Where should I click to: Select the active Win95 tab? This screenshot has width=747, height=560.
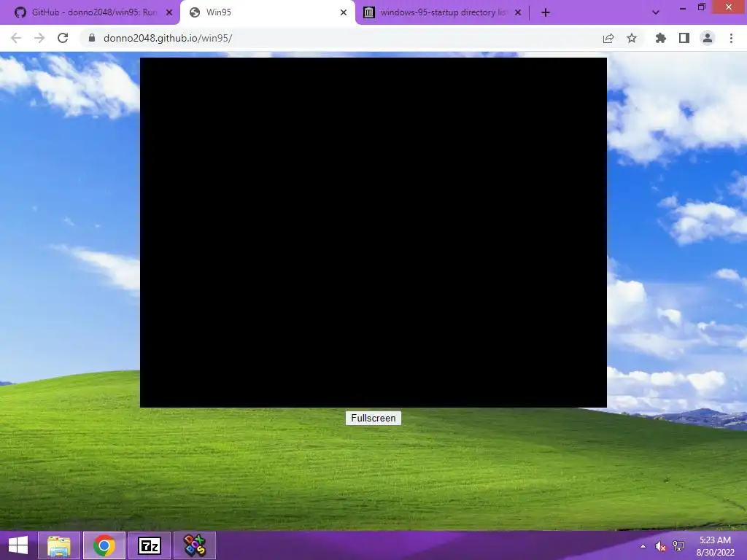coord(267,12)
